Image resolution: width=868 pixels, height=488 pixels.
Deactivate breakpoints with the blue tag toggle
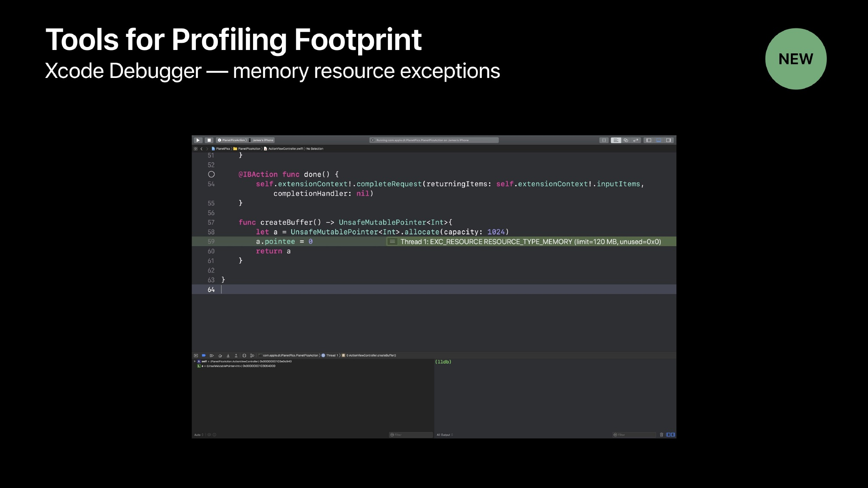[203, 355]
